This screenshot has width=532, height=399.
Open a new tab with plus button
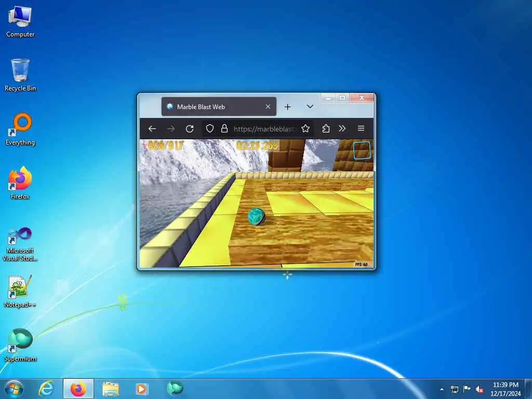[x=287, y=107]
